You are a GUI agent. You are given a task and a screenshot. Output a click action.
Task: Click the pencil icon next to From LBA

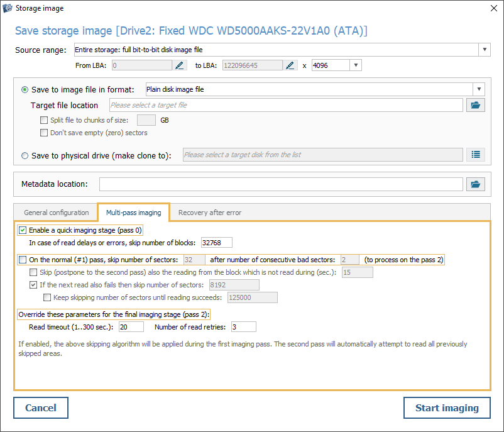[180, 65]
